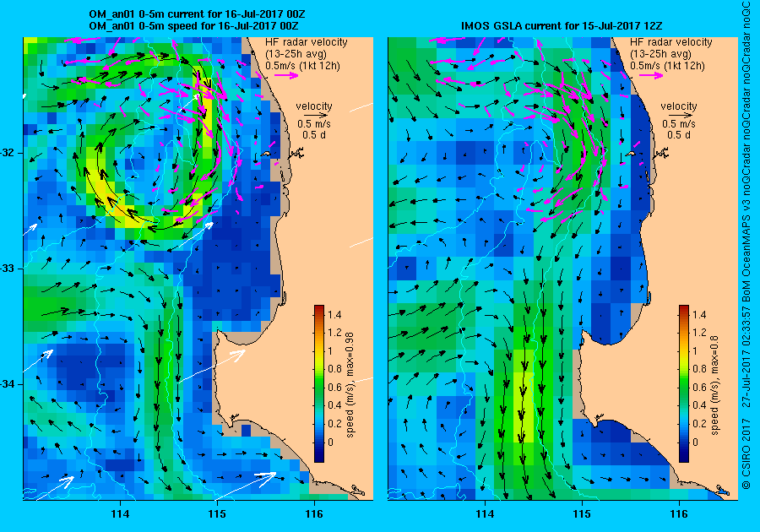760x532 pixels.
Task: Click longitude label 114 under left map
Action: pyautogui.click(x=120, y=513)
